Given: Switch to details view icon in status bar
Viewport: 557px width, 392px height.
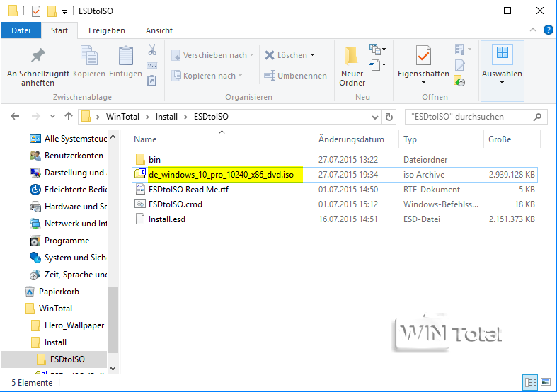Looking at the screenshot, I should [530, 382].
